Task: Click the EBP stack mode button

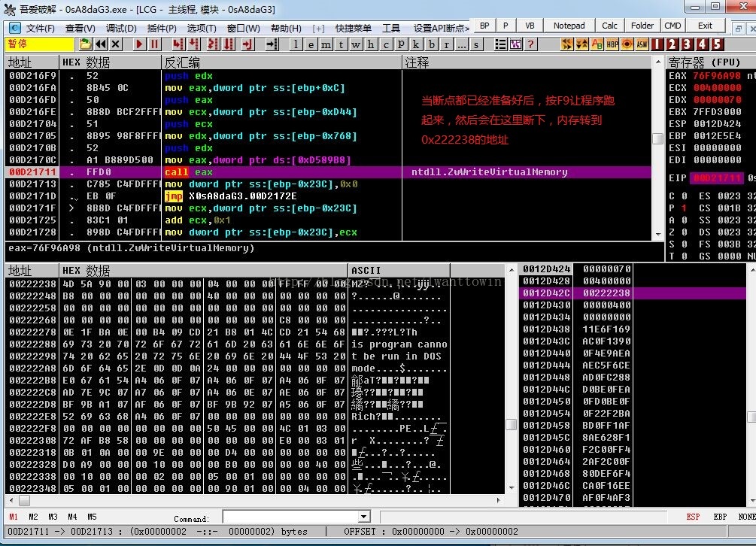Action: [720, 517]
